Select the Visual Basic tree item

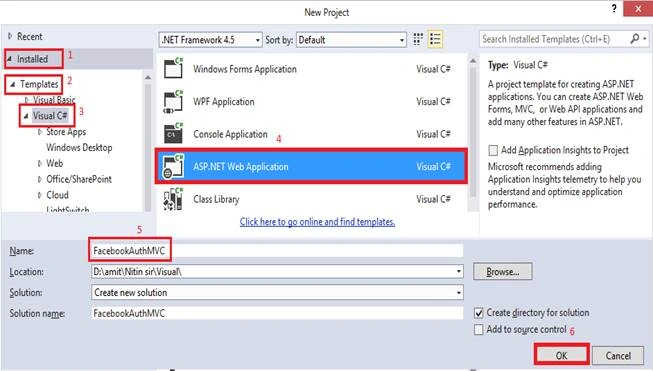[54, 100]
